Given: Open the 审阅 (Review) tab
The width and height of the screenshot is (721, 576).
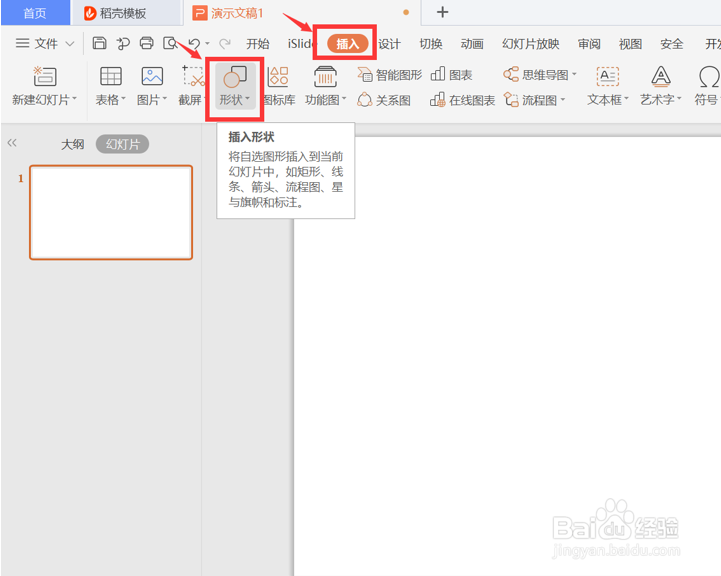Looking at the screenshot, I should [x=589, y=44].
